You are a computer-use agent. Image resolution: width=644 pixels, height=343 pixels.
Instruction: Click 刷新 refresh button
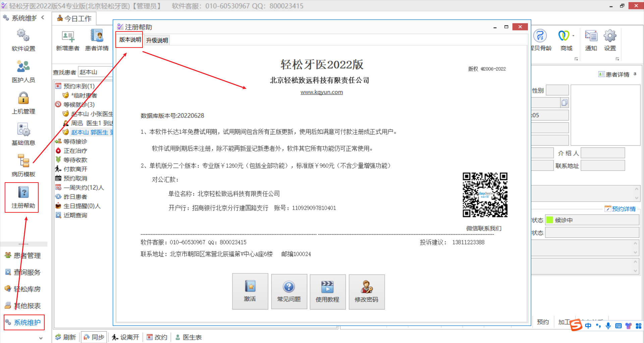pos(65,337)
